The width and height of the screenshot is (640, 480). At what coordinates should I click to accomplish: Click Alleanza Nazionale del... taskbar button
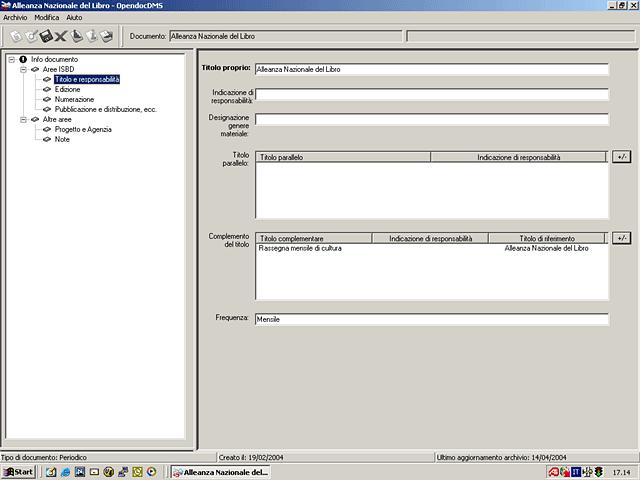click(x=220, y=472)
